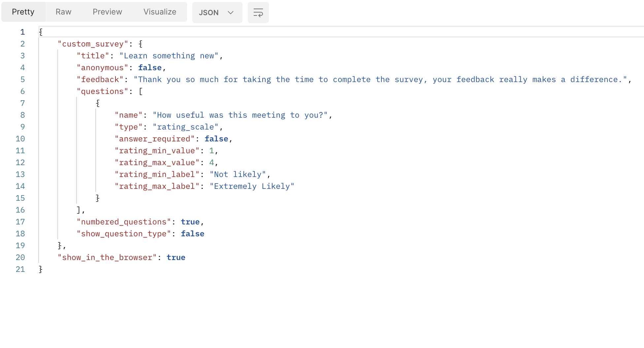Click the "Thank you so much" feedback string
The width and height of the screenshot is (644, 348).
[x=380, y=79]
